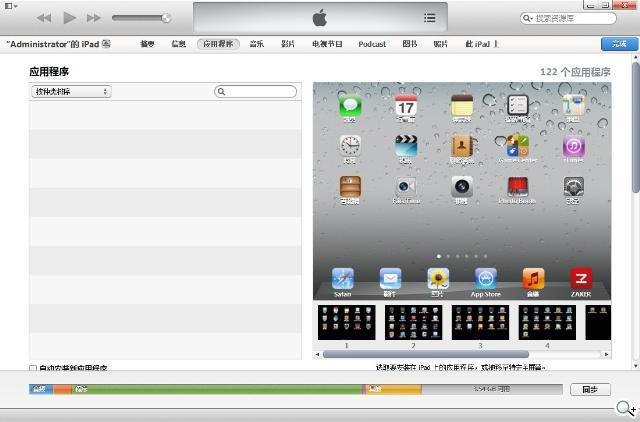This screenshot has height=422, width=640.
Task: Select the Calendar icon showing 17
Action: [x=406, y=106]
